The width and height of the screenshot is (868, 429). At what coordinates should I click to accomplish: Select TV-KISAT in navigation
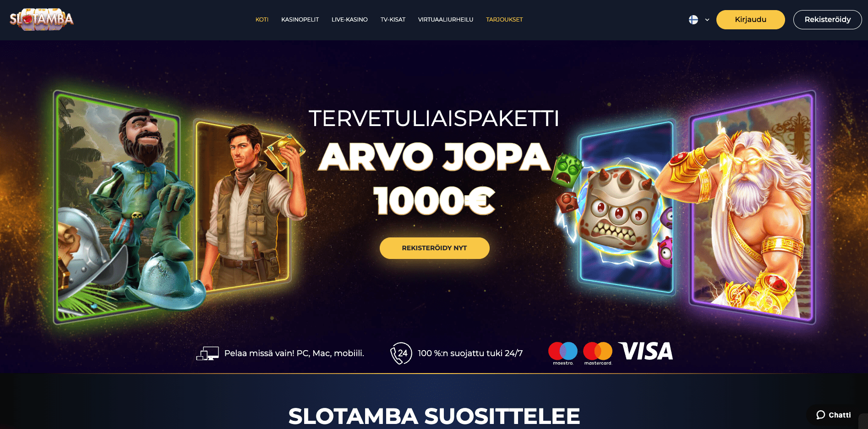pos(393,20)
